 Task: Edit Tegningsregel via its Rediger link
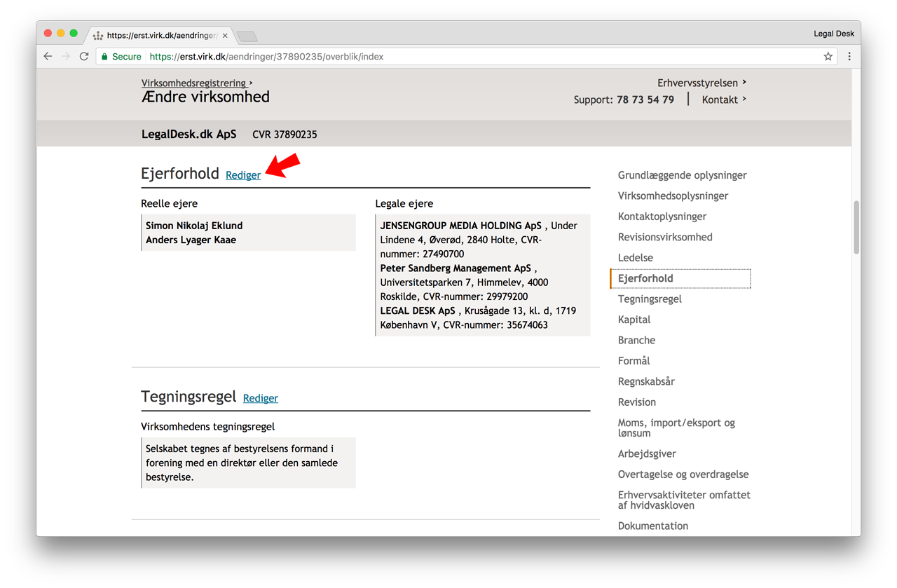pos(261,398)
